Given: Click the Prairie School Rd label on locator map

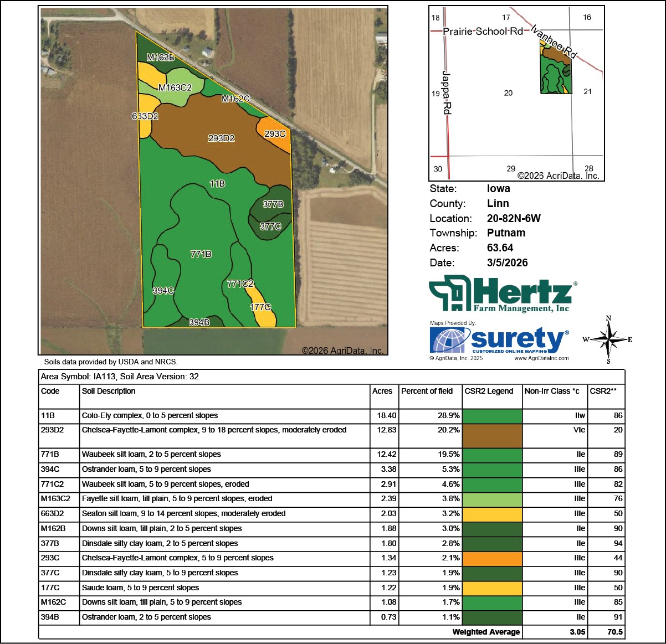Looking at the screenshot, I should tap(483, 32).
